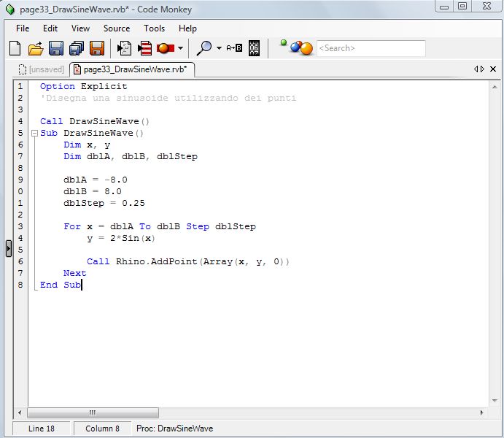The image size is (504, 438).
Task: Click the line numbers goto icon
Action: pyautogui.click(x=254, y=48)
